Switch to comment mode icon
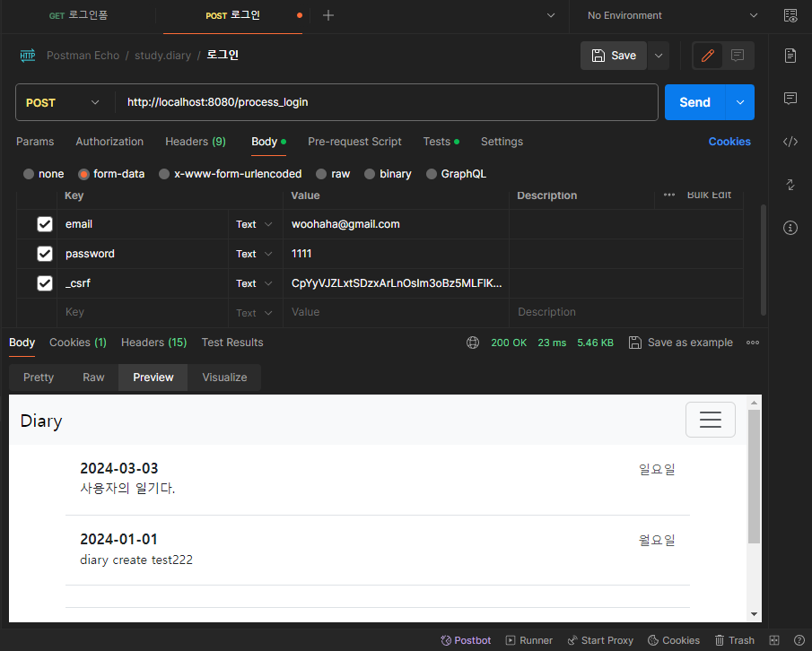This screenshot has width=812, height=651. [738, 56]
